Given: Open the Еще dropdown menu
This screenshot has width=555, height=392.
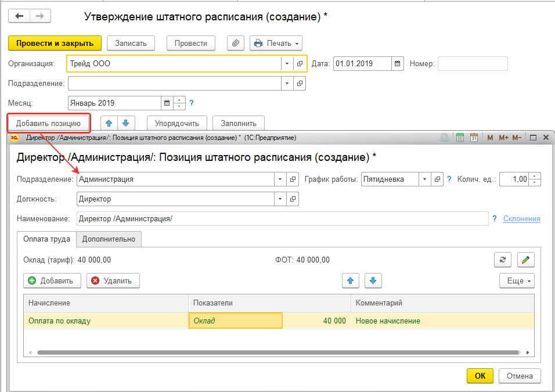Looking at the screenshot, I should point(517,281).
